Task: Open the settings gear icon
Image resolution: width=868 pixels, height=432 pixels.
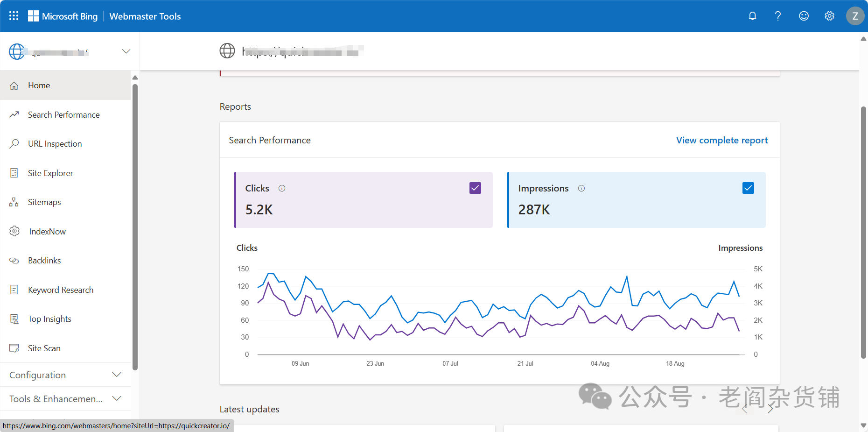Action: pos(829,16)
